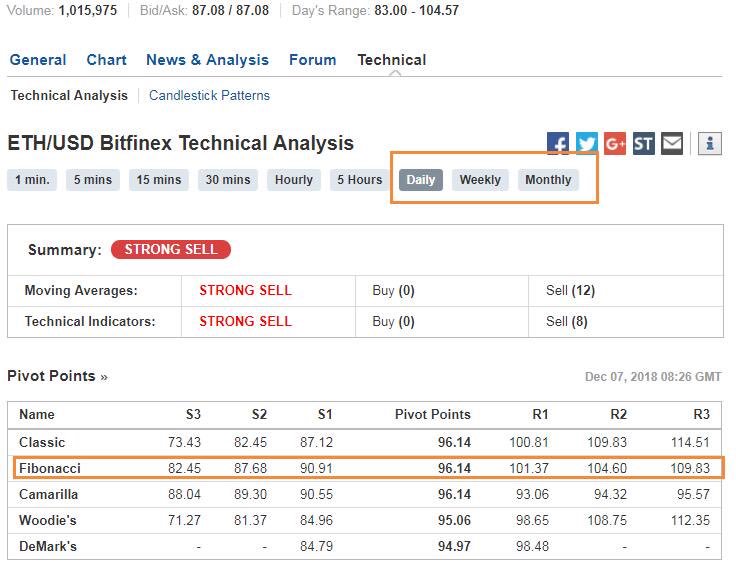
Task: Click the R1 column header
Action: 541,414
